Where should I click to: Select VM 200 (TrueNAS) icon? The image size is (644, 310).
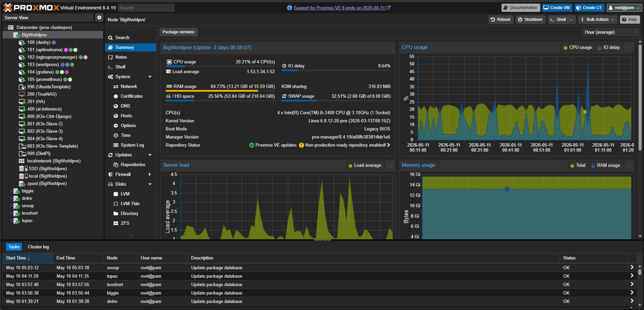[x=22, y=94]
